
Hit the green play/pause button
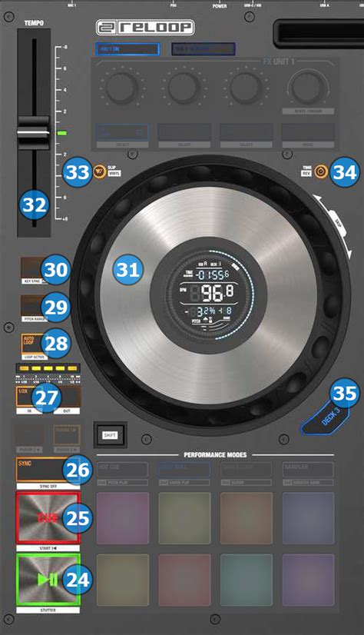click(48, 580)
